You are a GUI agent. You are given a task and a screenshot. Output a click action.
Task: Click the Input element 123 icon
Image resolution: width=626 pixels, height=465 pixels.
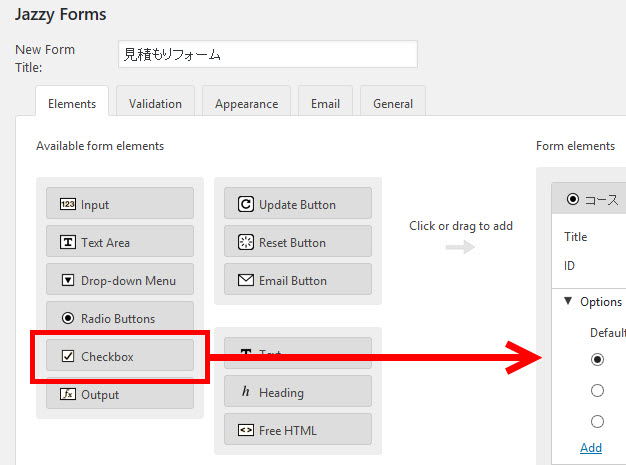click(x=67, y=204)
